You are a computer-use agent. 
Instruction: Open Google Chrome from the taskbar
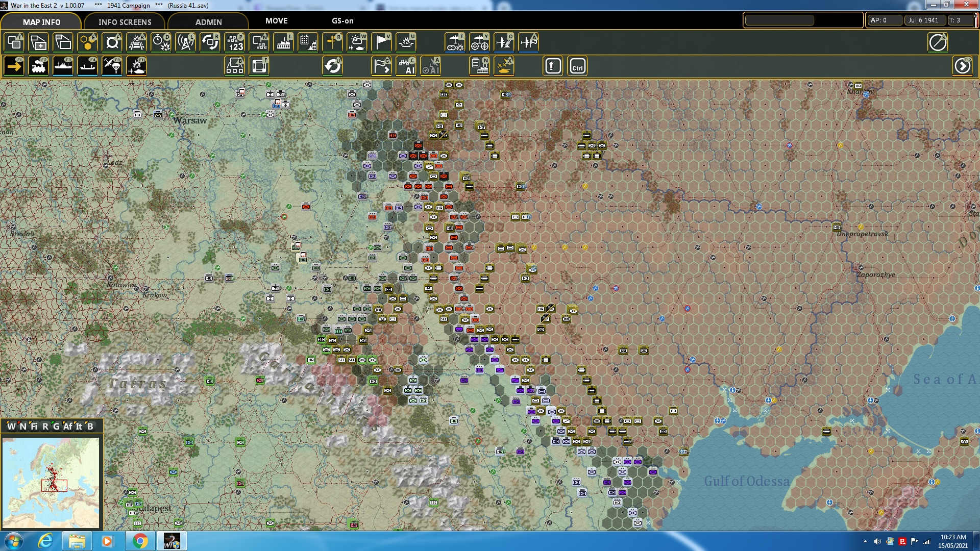pyautogui.click(x=140, y=541)
